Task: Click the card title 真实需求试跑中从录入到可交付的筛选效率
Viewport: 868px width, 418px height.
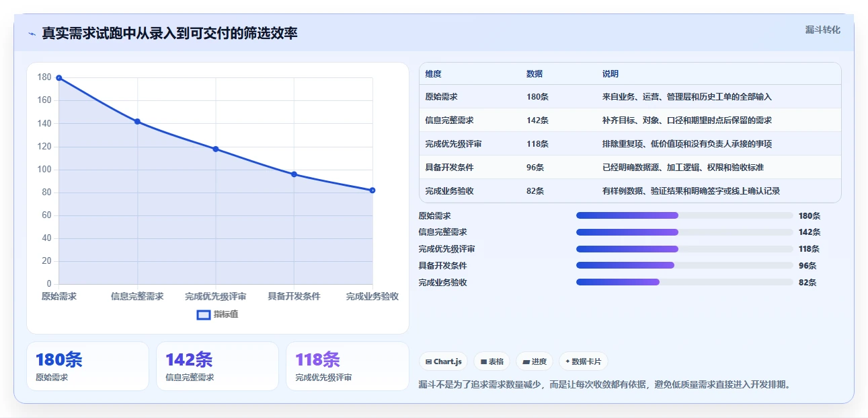Action: pos(169,33)
